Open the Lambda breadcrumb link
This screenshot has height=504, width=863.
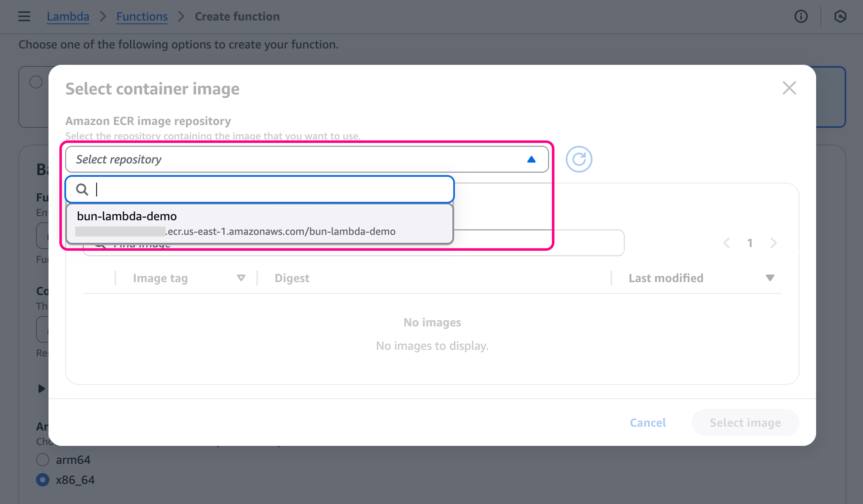click(x=68, y=16)
